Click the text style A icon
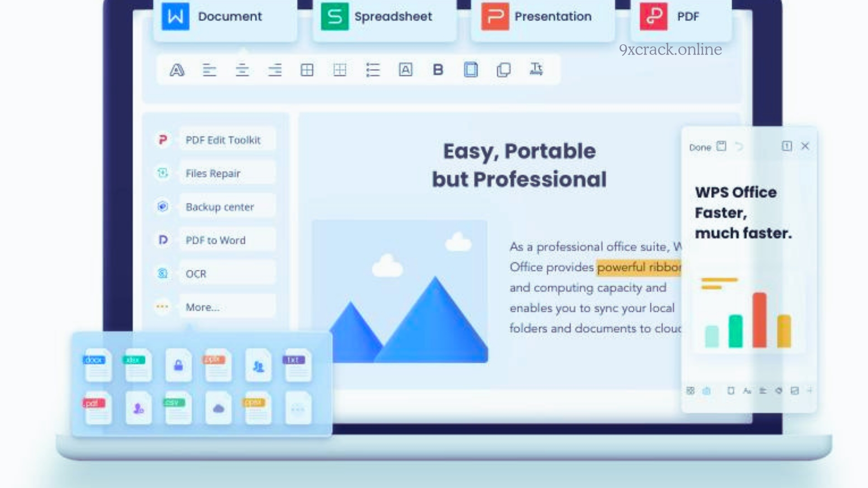The height and width of the screenshot is (488, 868). (x=177, y=70)
